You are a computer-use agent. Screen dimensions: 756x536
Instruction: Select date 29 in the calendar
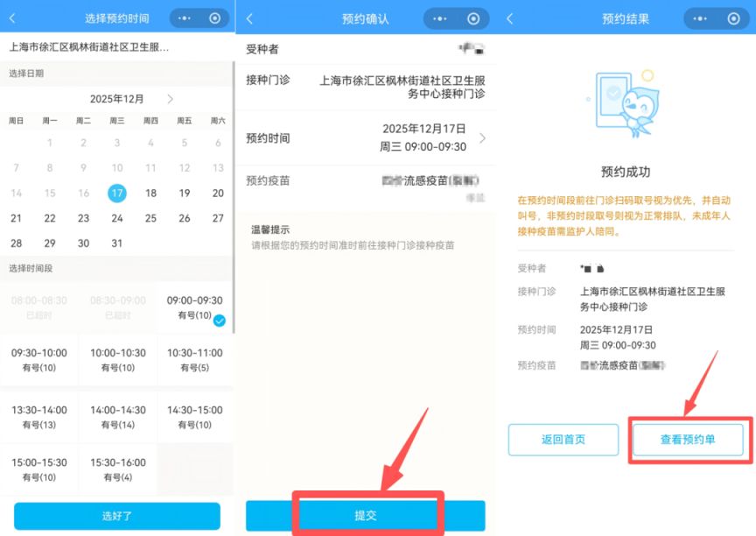[x=50, y=243]
